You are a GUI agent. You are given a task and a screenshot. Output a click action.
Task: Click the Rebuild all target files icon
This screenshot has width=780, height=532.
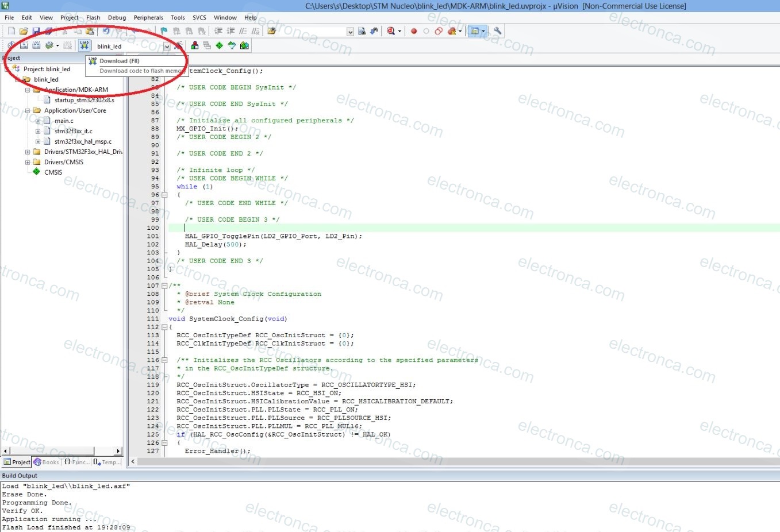click(36, 45)
